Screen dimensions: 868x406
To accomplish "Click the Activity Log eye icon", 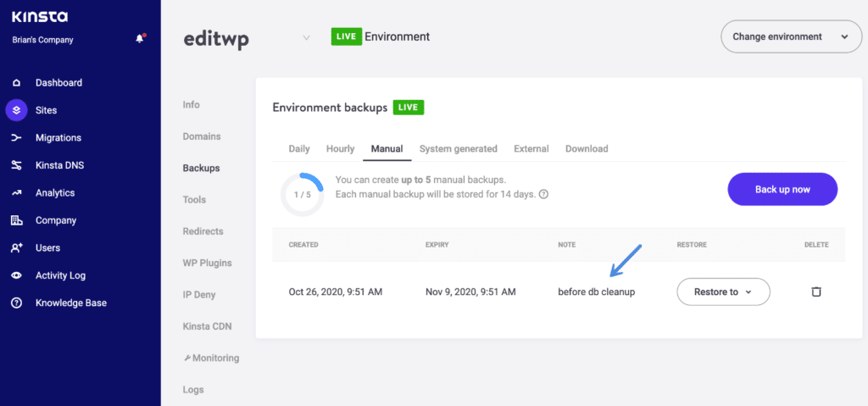I will (x=17, y=275).
